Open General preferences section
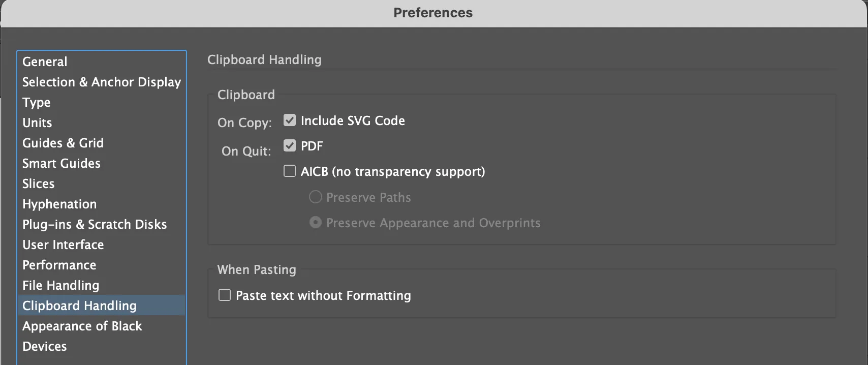The image size is (868, 365). pyautogui.click(x=45, y=62)
